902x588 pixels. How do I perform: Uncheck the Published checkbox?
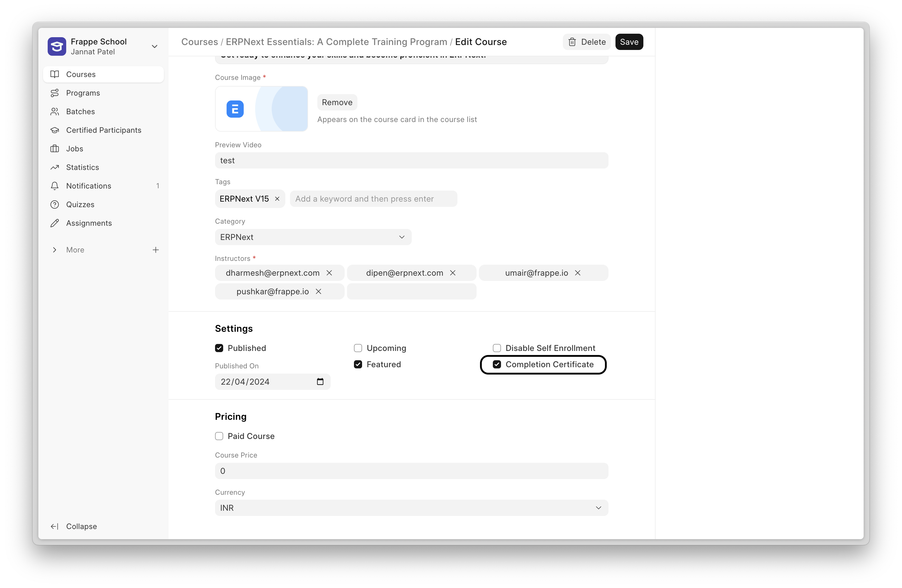219,348
